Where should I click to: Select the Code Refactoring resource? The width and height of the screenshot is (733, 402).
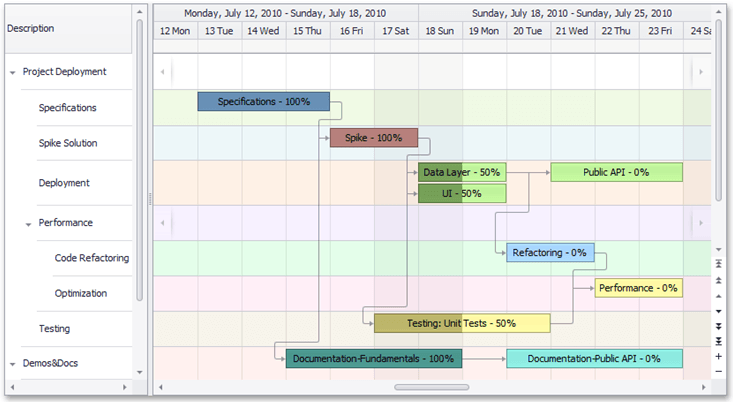pos(91,258)
